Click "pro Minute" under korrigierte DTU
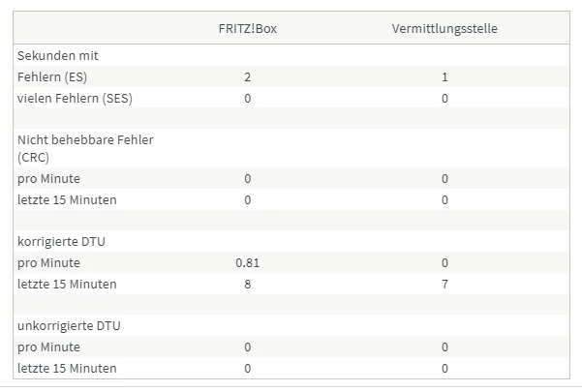Image resolution: width=582 pixels, height=392 pixels. (x=49, y=262)
